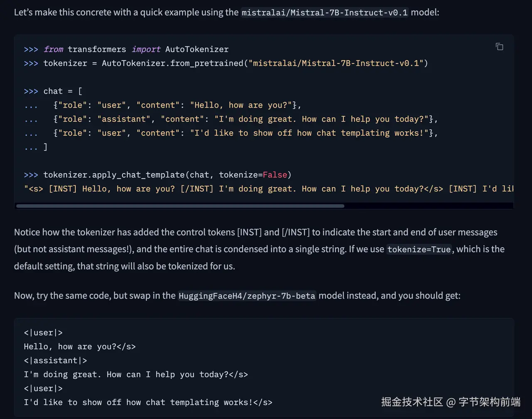Click inline code mistralai/Mistral-7B-Instruct-v0.1 in intro sentence

coord(325,12)
